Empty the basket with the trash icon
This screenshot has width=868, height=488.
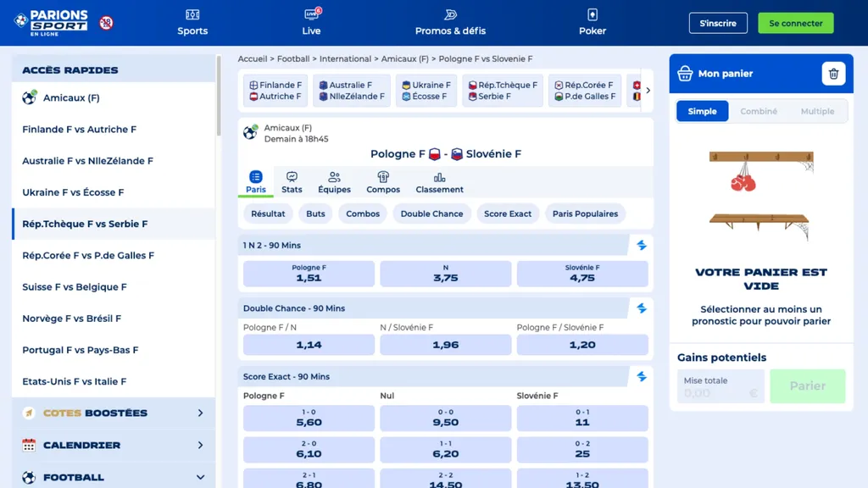coord(833,74)
